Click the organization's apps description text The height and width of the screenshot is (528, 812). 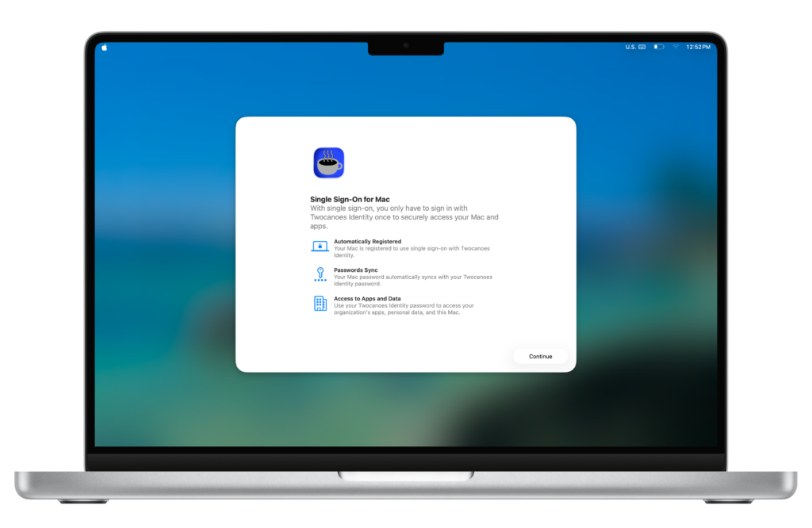403,308
